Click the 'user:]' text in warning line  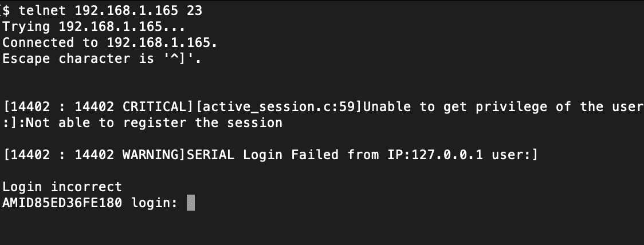(515, 155)
